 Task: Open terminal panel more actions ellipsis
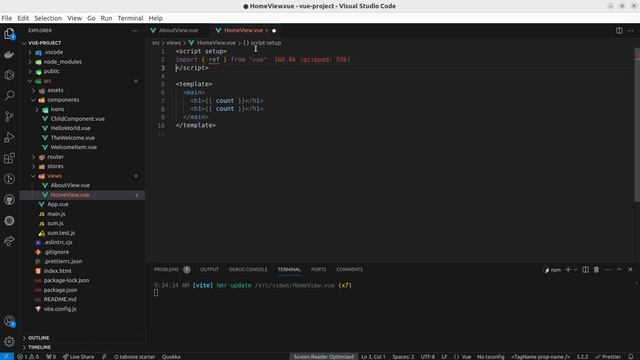(608, 269)
